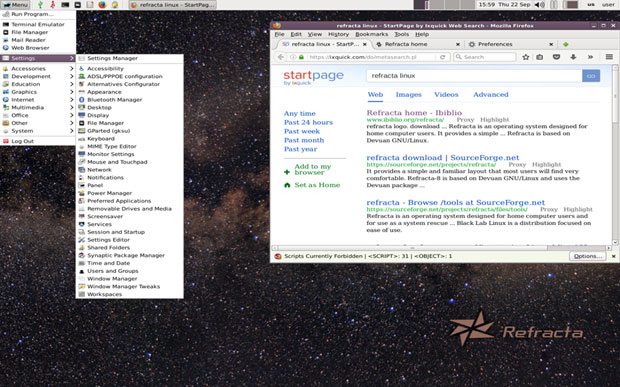The width and height of the screenshot is (620, 387).
Task: Click the bookmark star icon in Firefox toolbar
Action: (x=525, y=57)
